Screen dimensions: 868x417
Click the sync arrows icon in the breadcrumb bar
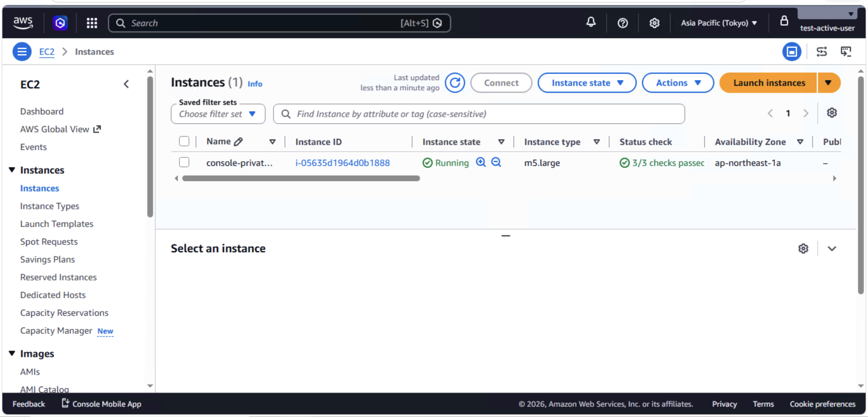tap(821, 52)
